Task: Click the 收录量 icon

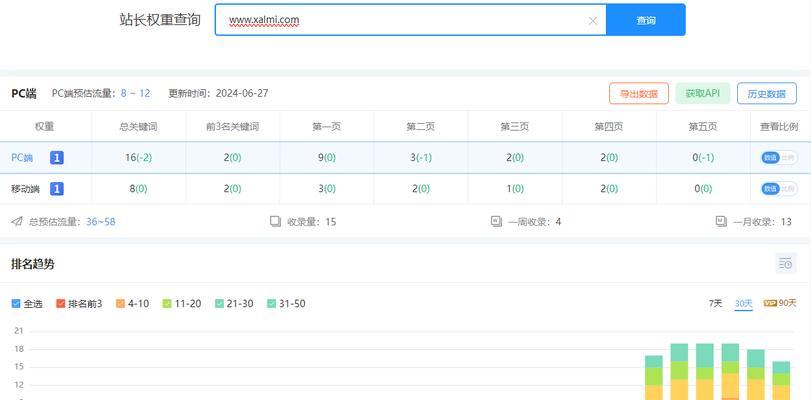Action: pyautogui.click(x=275, y=221)
